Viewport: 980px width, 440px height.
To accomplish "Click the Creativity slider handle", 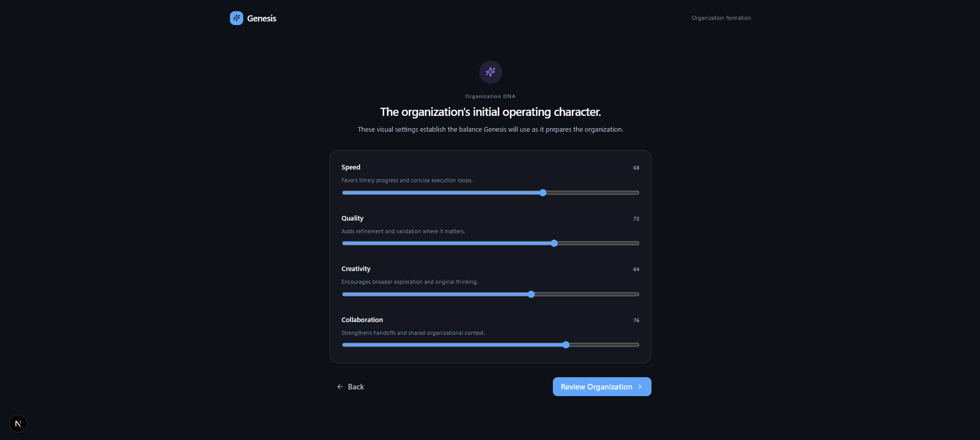I will (x=531, y=294).
